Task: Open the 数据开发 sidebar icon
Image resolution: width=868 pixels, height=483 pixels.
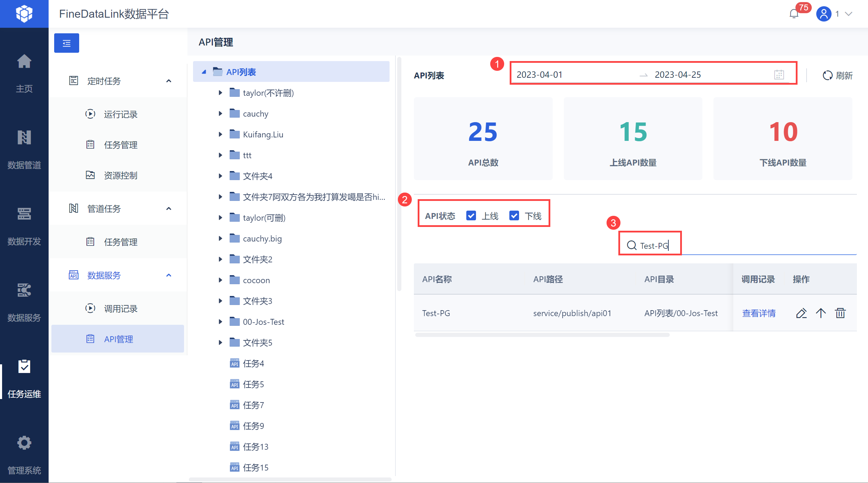Action: (x=24, y=214)
